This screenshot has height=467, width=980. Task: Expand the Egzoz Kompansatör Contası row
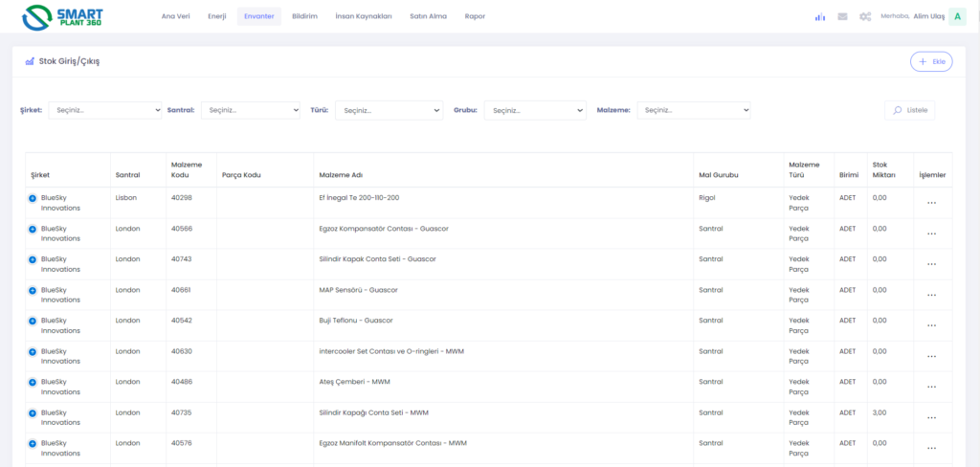[33, 230]
